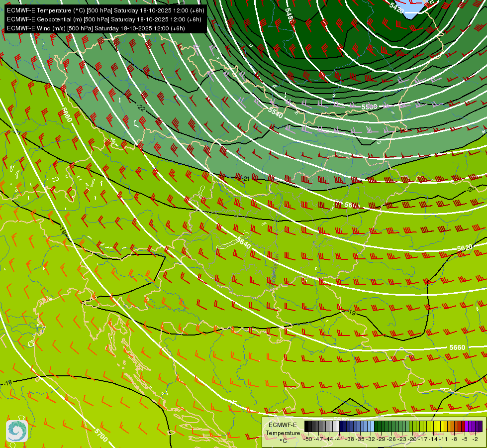Click the 5700 geopotential contour label
487x448 pixels.
pyautogui.click(x=101, y=435)
